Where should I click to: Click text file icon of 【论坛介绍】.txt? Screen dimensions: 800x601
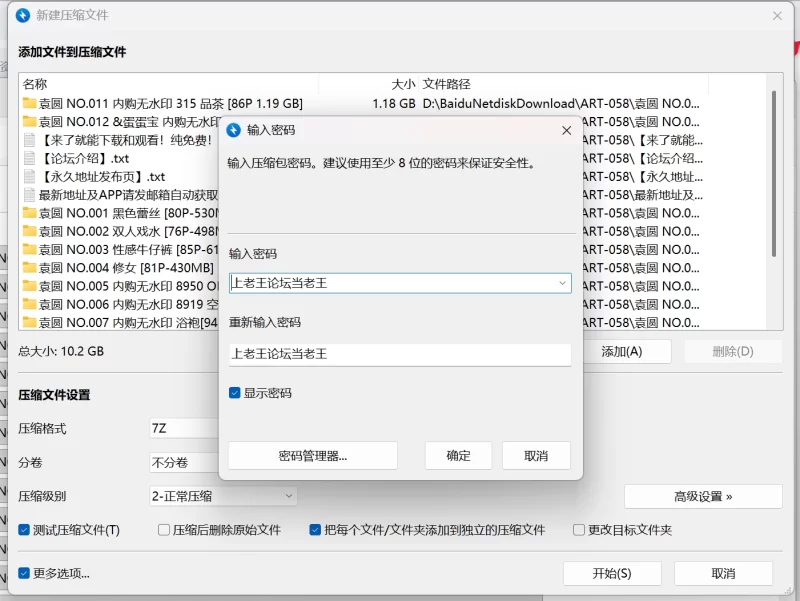29,158
